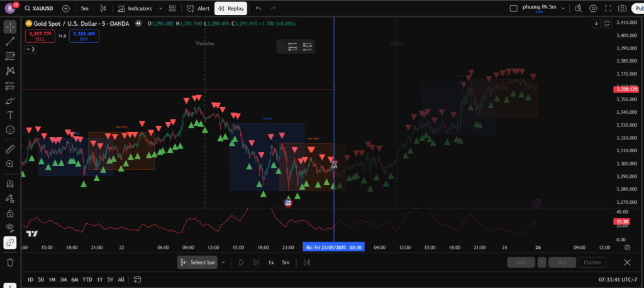Open the phuong PA 5m layout dropdown
The height and width of the screenshot is (288, 644).
[562, 9]
